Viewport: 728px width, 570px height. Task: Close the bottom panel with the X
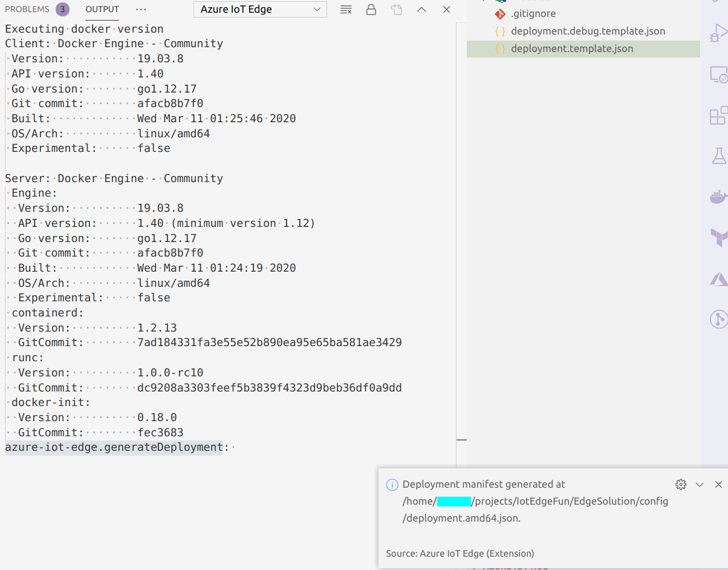[447, 10]
